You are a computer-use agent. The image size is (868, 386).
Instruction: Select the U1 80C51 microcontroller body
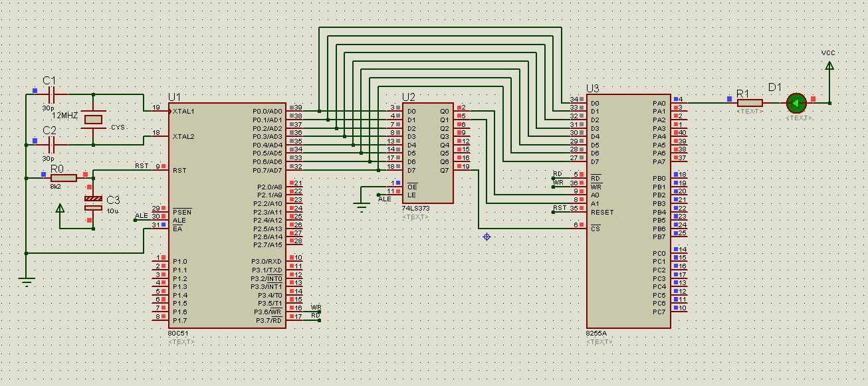[x=227, y=215]
